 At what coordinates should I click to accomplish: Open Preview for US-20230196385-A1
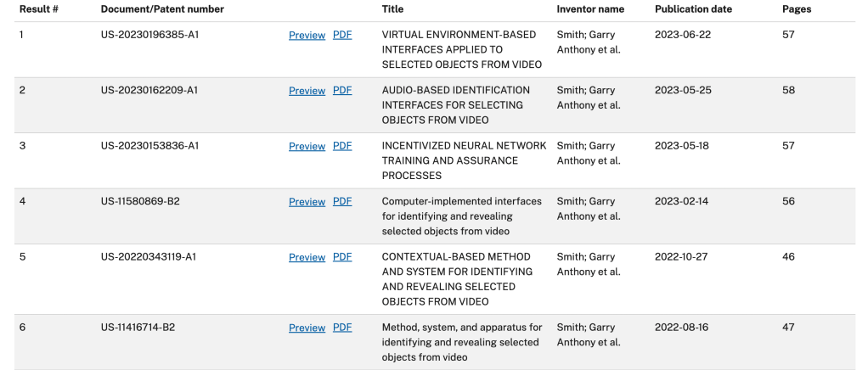[307, 36]
